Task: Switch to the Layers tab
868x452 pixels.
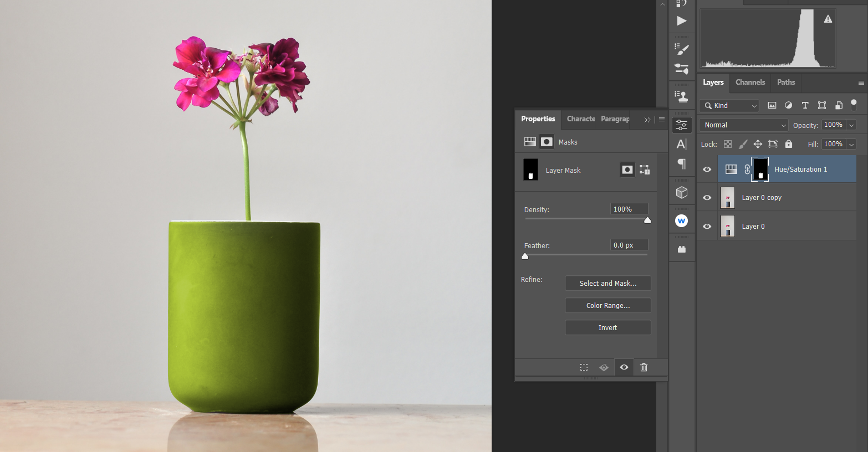Action: pos(713,83)
